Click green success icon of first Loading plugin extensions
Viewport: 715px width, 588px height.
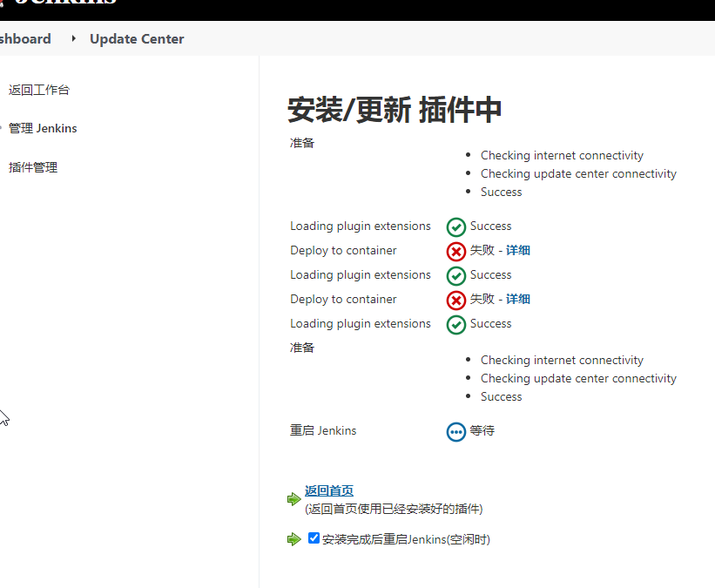click(x=456, y=227)
